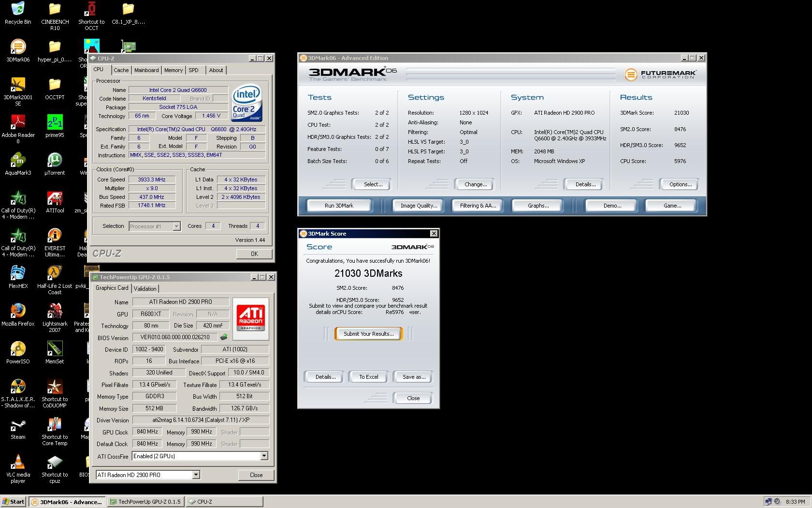
Task: Launch the Shortcut to OCCT icon
Action: pos(91,16)
